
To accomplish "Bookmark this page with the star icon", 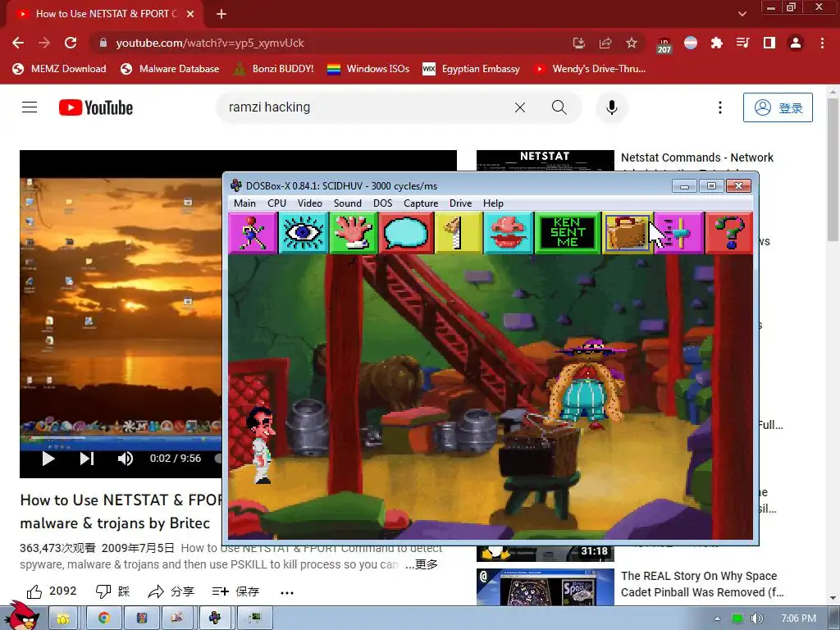I will (x=632, y=43).
